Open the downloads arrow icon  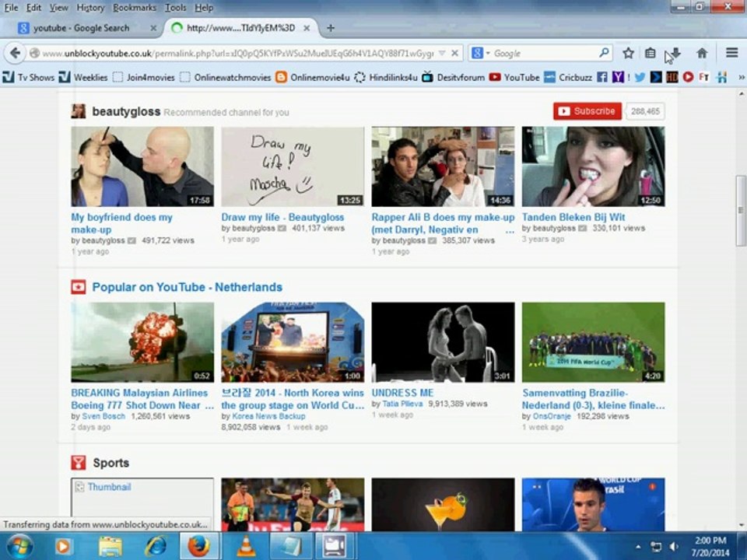point(675,53)
